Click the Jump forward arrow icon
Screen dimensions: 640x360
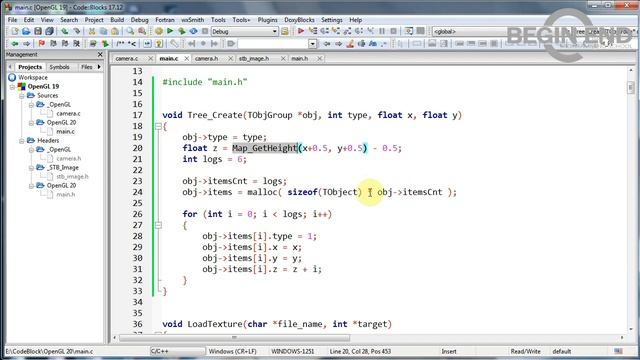coord(27,44)
